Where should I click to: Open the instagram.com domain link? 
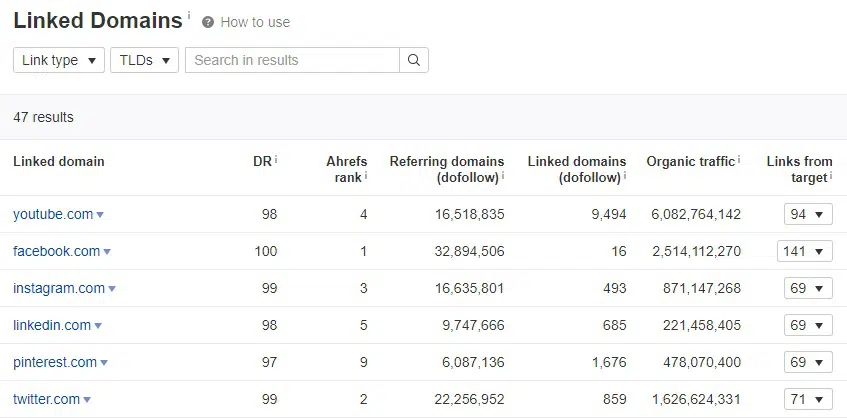[59, 288]
